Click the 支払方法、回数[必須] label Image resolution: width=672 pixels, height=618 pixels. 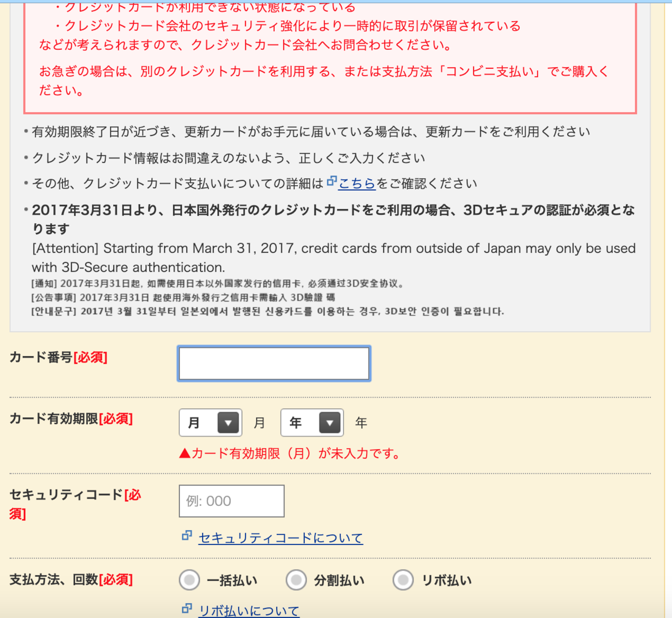click(71, 579)
